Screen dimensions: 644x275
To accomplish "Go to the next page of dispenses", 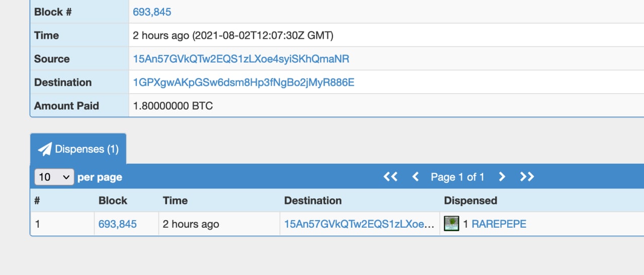I will [502, 177].
